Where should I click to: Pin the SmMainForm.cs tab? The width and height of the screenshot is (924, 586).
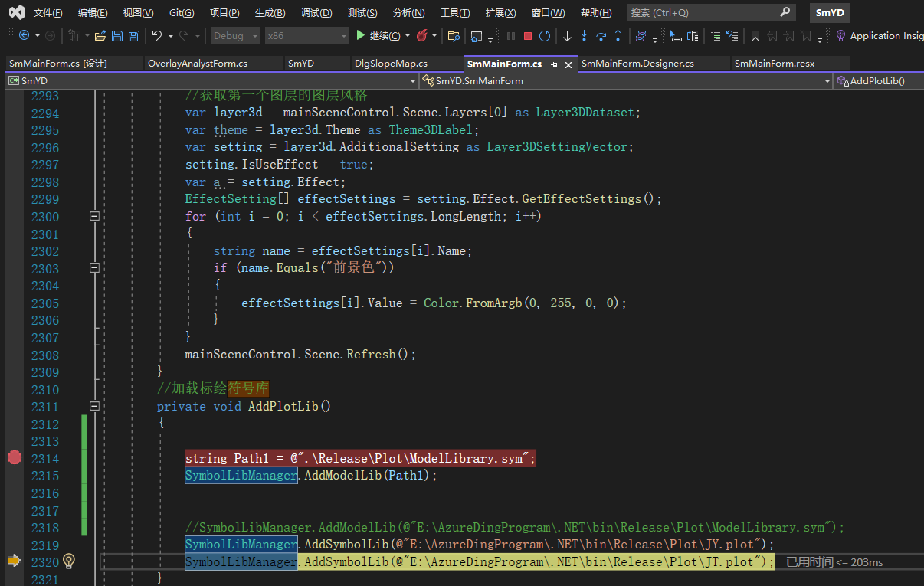point(554,64)
